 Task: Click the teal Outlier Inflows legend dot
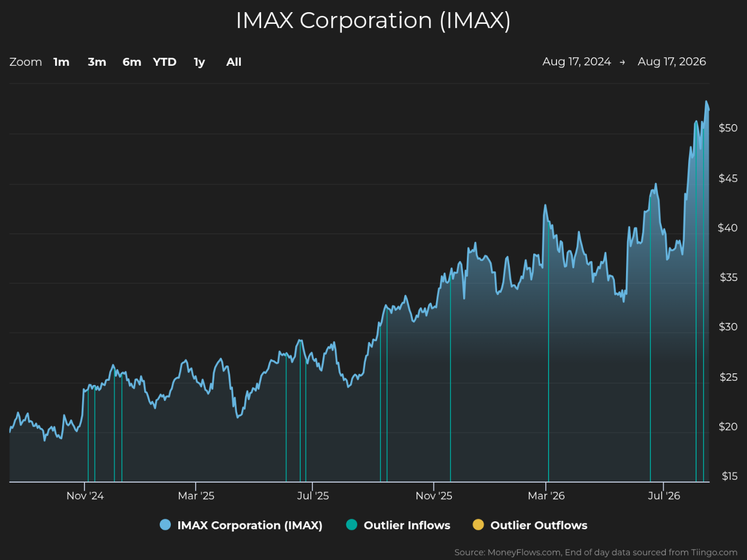(x=352, y=525)
